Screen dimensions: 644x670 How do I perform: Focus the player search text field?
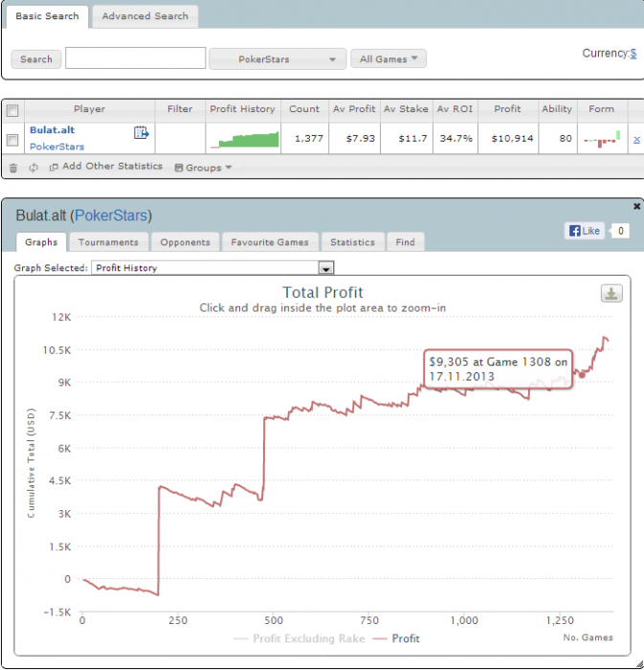[135, 58]
